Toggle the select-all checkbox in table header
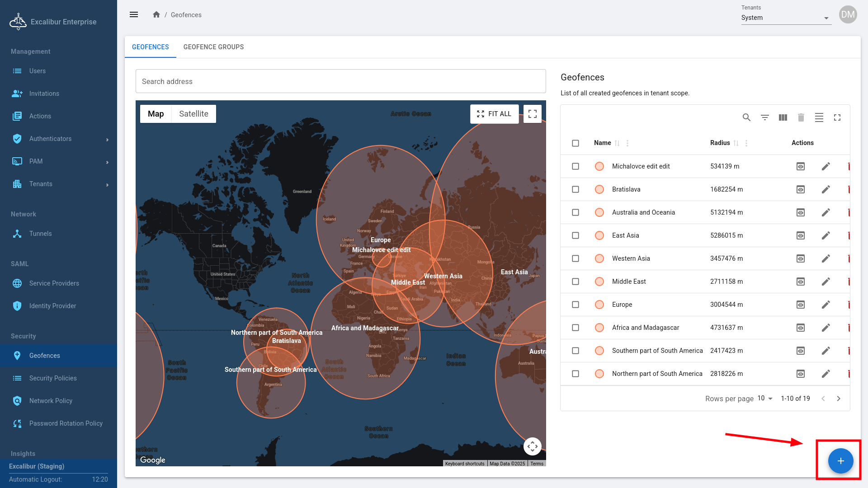 576,143
